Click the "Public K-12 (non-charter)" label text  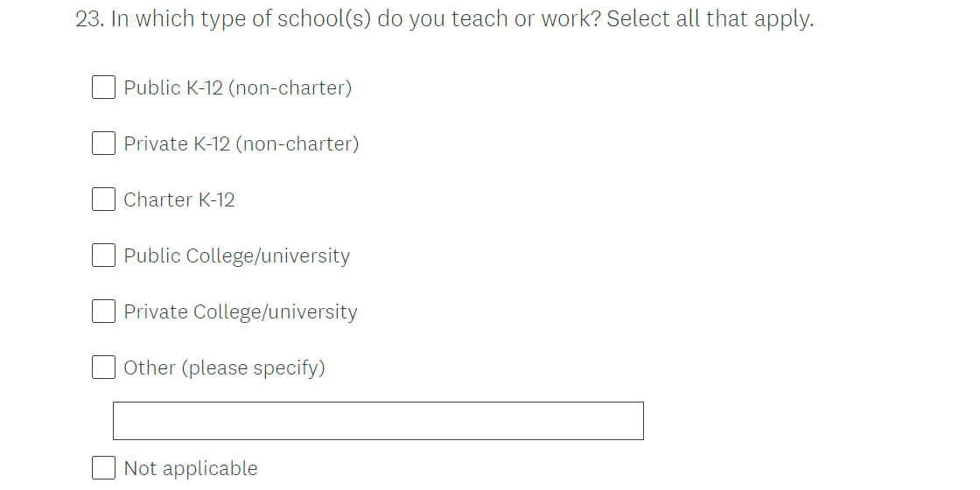[237, 87]
